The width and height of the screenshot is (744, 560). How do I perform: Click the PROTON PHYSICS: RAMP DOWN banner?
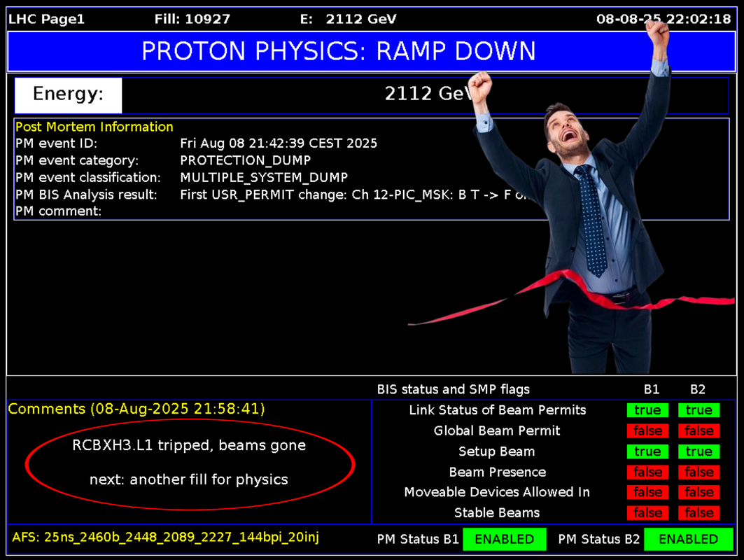(338, 51)
